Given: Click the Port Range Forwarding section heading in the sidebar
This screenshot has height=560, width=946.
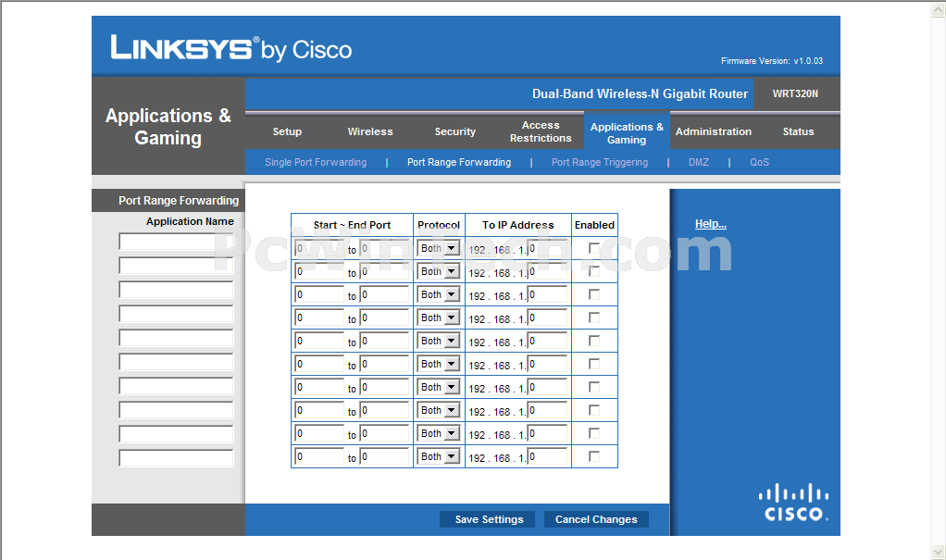Looking at the screenshot, I should [x=179, y=200].
